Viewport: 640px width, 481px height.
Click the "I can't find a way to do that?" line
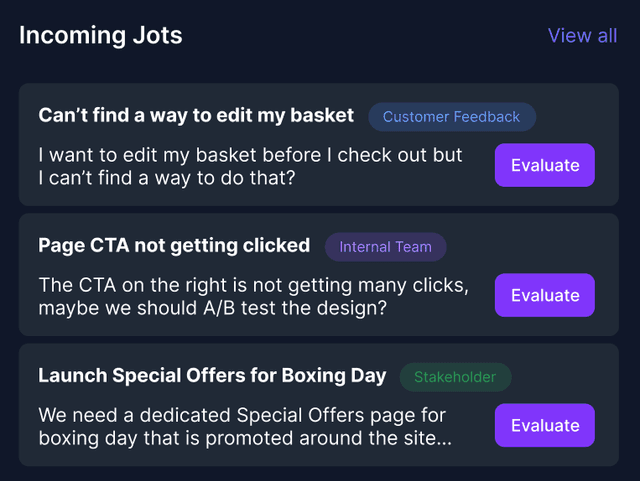click(x=172, y=177)
